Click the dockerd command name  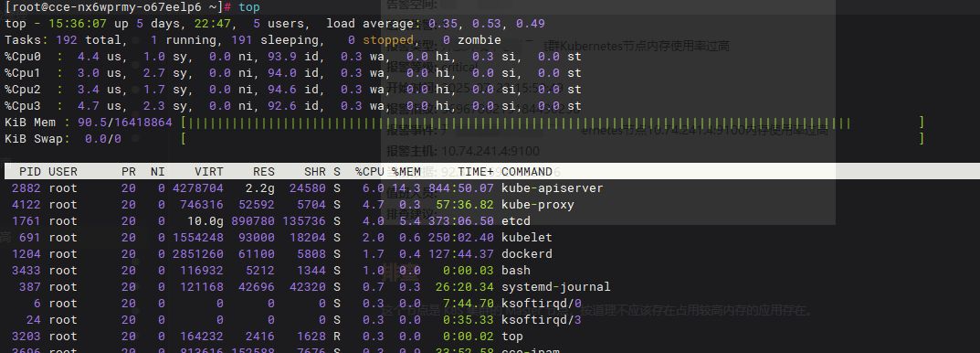pos(527,253)
